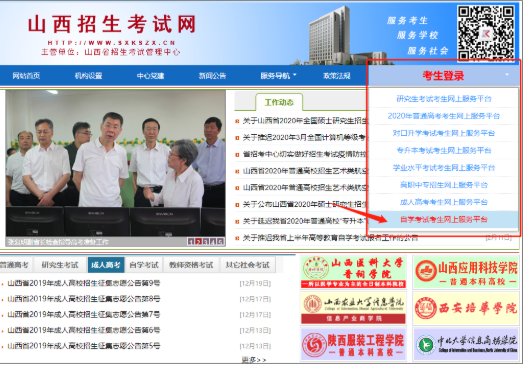Click 山西招生考试网 site title logo
Screen dimensions: 527x365
[x=112, y=24]
